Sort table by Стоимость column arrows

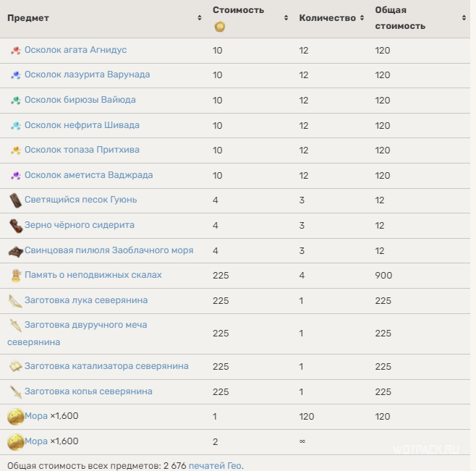(286, 18)
